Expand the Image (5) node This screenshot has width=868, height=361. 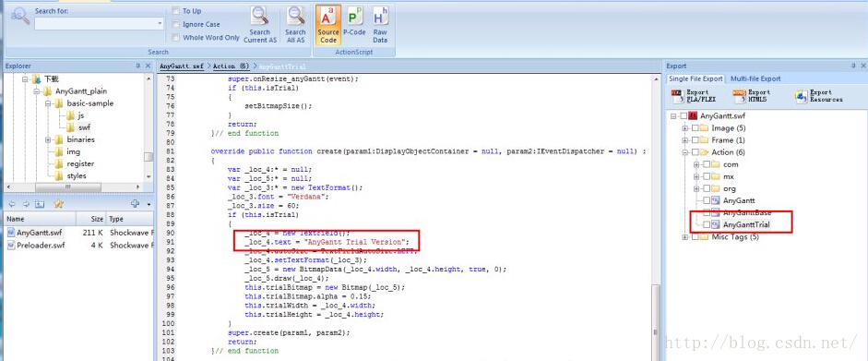point(685,128)
